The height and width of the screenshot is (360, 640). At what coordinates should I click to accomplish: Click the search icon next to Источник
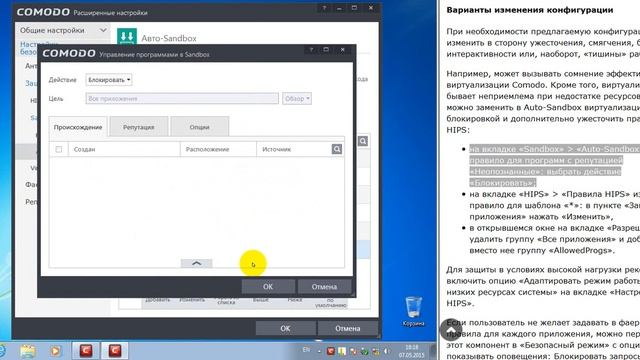[337, 149]
